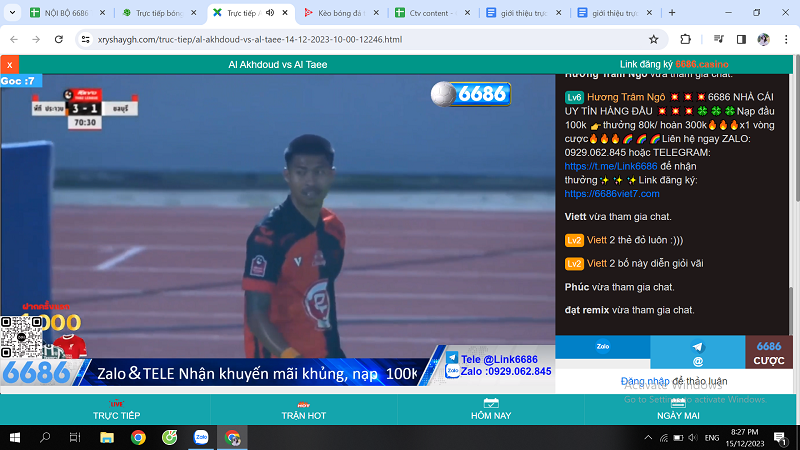Close the banner with the orange X
The height and width of the screenshot is (450, 800).
[10, 64]
